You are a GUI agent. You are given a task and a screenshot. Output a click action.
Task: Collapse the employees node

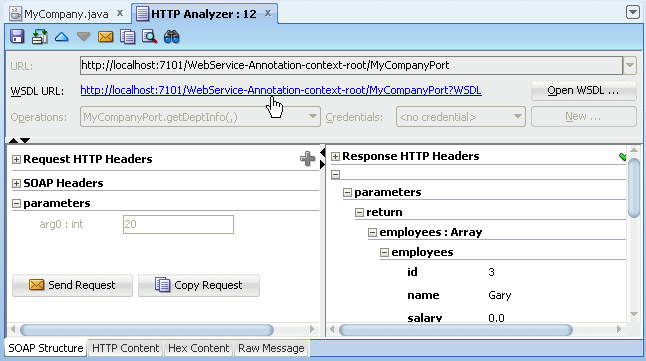click(384, 253)
